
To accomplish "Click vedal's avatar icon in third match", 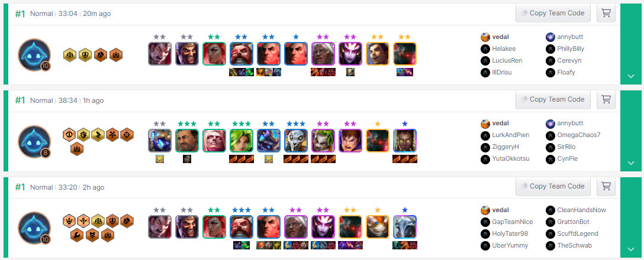I will (485, 210).
